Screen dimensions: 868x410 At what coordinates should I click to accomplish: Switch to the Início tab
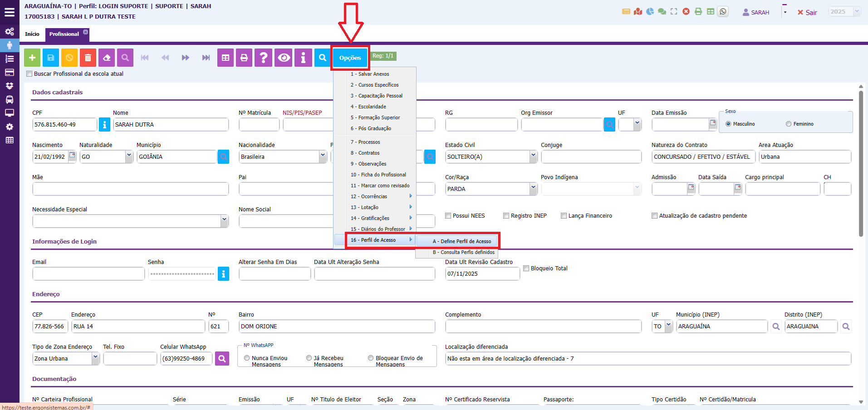(32, 34)
